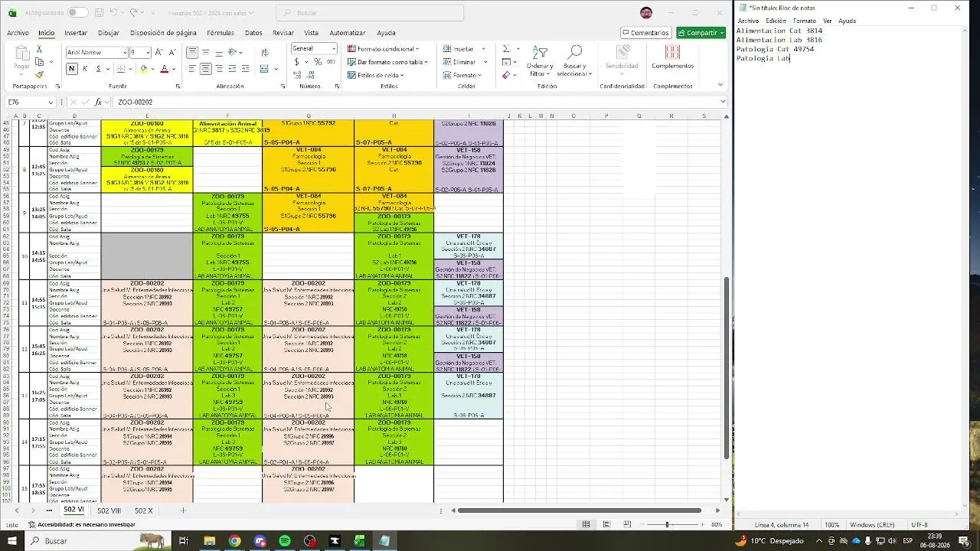The width and height of the screenshot is (980, 551).
Task: Toggle center horizontal text alignment
Action: click(x=205, y=69)
